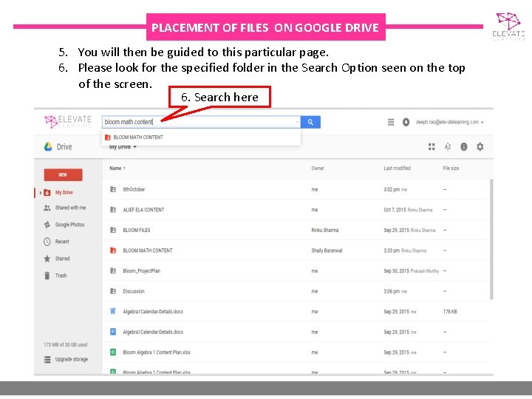Open the notifications bell icon
The width and height of the screenshot is (532, 399).
pyautogui.click(x=406, y=122)
